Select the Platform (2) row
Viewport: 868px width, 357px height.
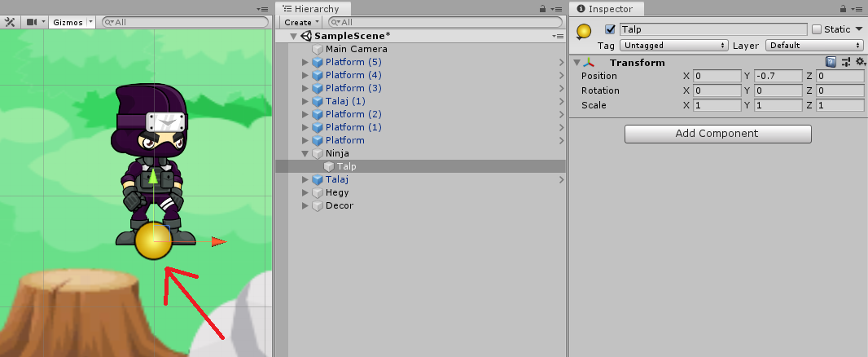[x=420, y=114]
